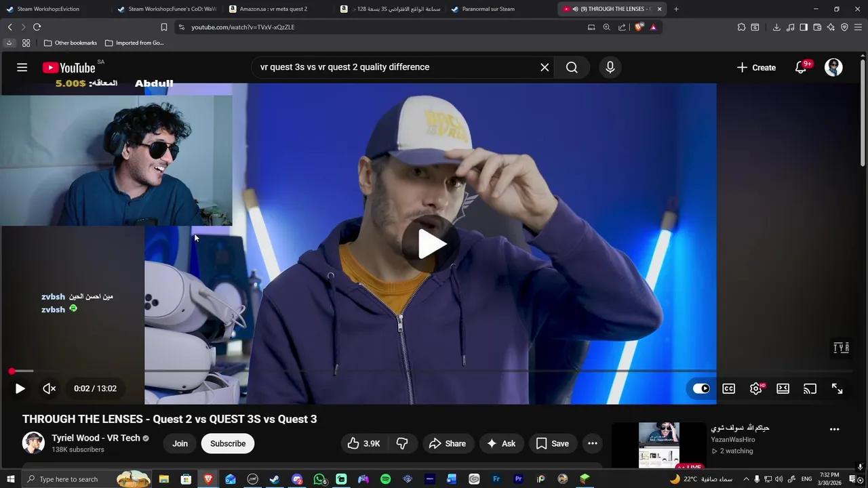Screen dimensions: 868x488
Task: Open Brave Rewards triangle icon
Action: tap(653, 27)
